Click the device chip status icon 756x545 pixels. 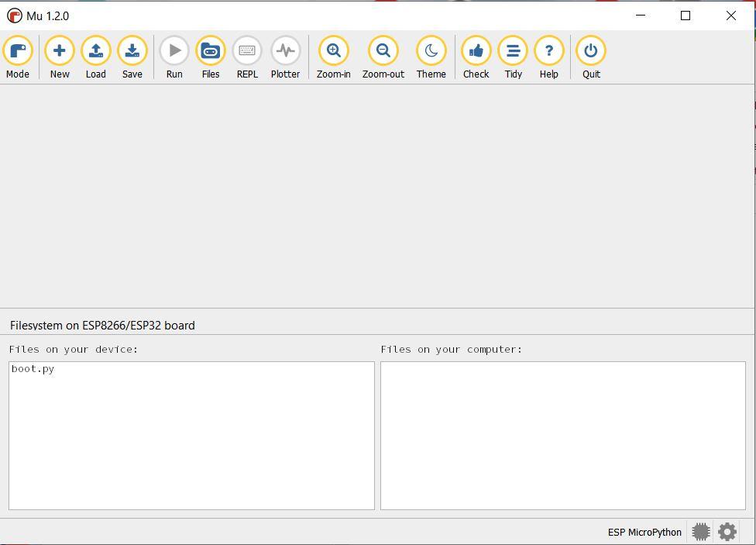(701, 532)
